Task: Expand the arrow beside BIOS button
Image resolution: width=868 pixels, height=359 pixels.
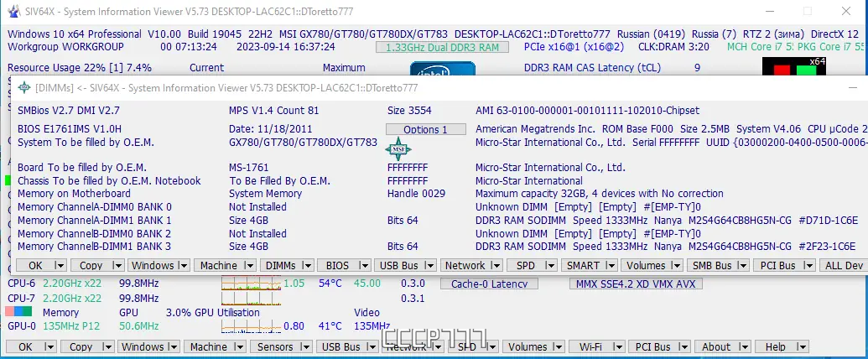Action: (x=365, y=265)
